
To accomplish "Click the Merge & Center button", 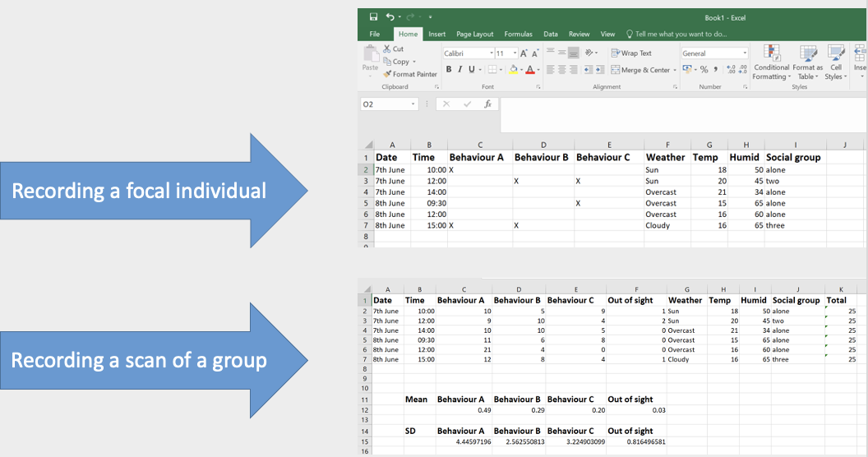I will (641, 70).
